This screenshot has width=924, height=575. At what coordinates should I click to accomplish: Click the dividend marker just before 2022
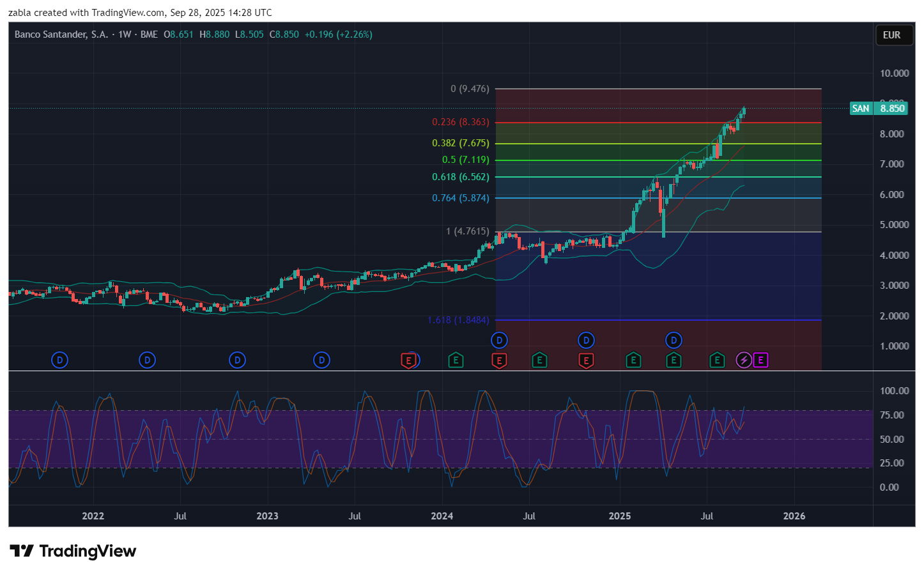point(59,360)
